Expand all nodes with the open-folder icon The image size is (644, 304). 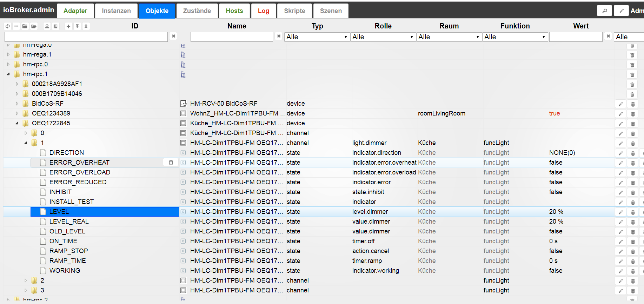[x=34, y=26]
